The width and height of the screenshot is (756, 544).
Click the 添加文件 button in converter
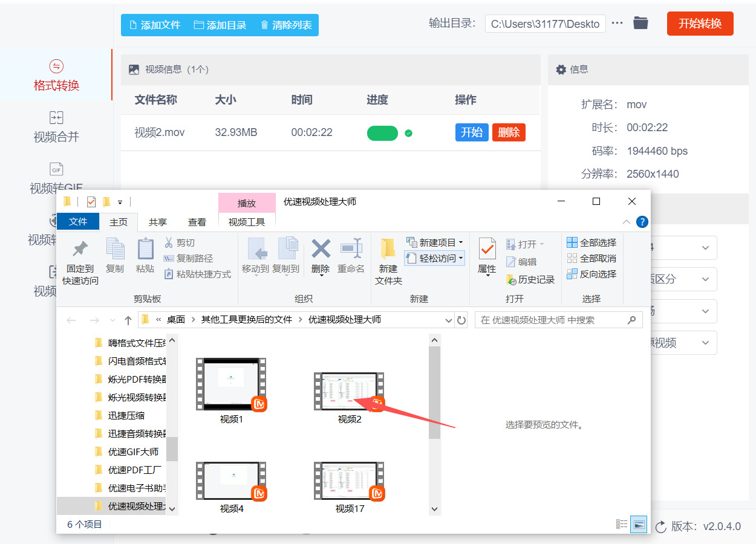[155, 25]
